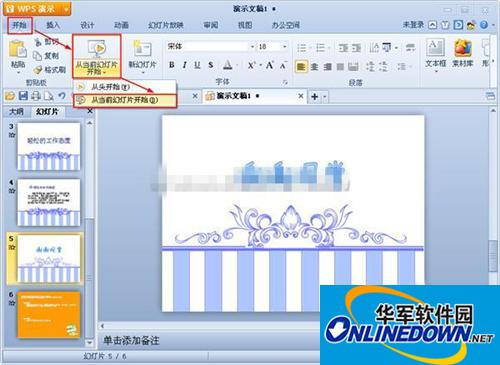Click the New Slide (新幻灯片) icon
The height and width of the screenshot is (365, 500).
click(x=142, y=49)
